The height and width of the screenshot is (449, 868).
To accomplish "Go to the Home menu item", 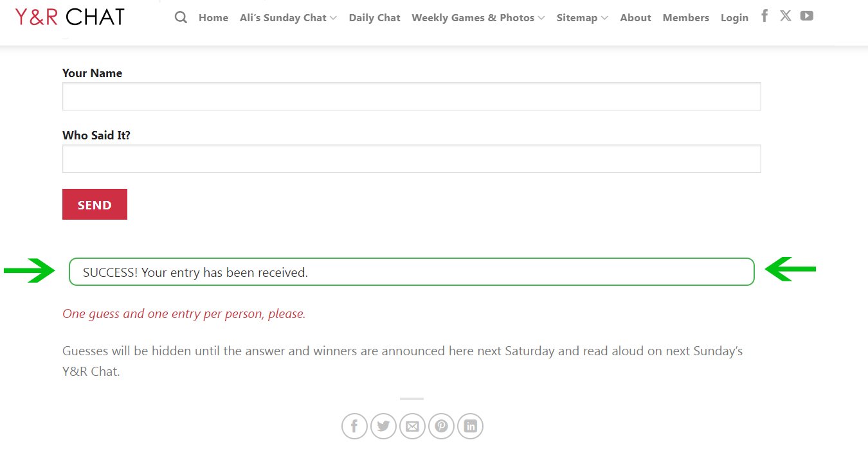I will (x=213, y=18).
